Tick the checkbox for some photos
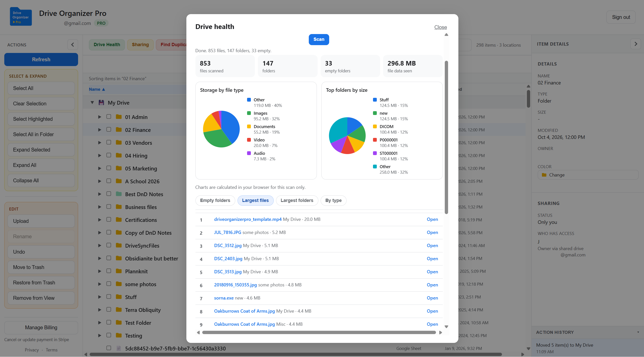644x357 pixels. [x=109, y=284]
